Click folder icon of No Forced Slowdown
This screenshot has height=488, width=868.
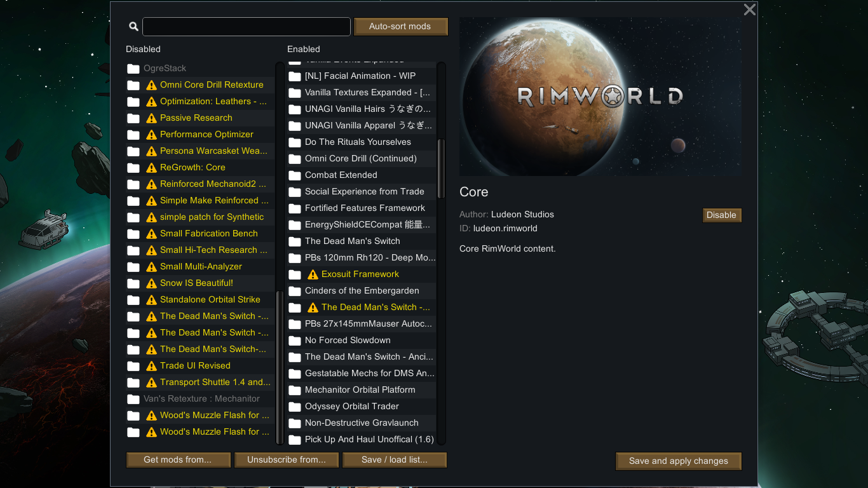[295, 341]
